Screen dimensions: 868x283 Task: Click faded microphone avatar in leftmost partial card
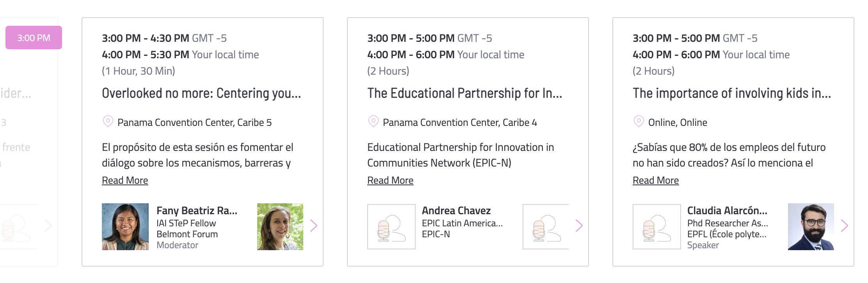click(16, 227)
